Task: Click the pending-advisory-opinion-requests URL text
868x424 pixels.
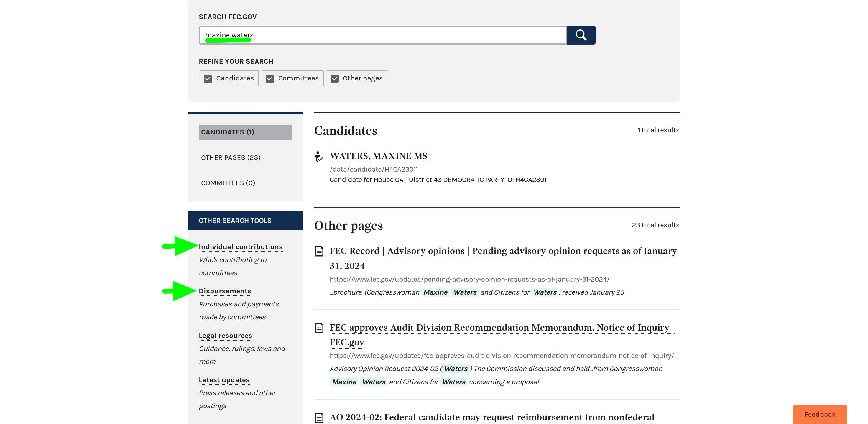Action: [469, 279]
